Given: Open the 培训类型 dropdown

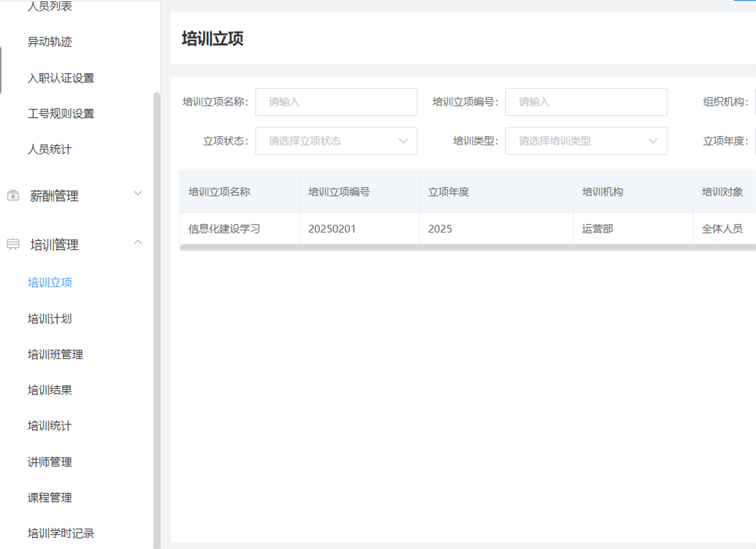Looking at the screenshot, I should (586, 141).
